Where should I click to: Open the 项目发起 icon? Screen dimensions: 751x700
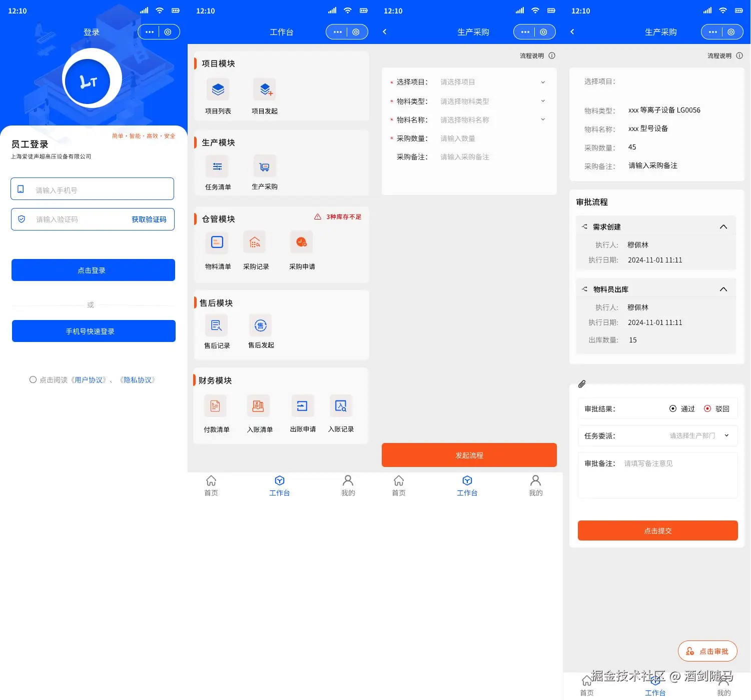(265, 90)
